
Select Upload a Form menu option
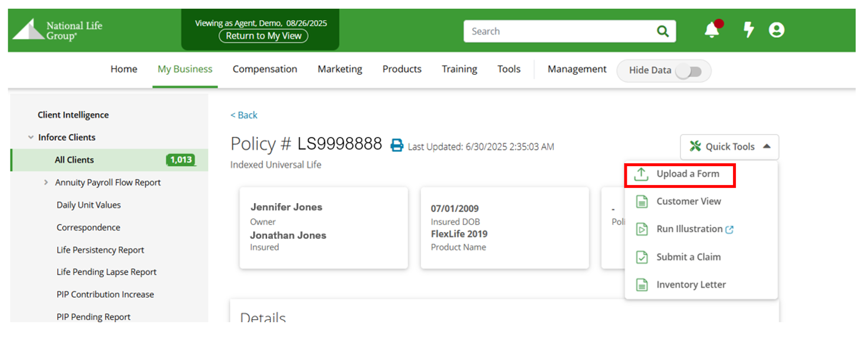click(x=688, y=174)
